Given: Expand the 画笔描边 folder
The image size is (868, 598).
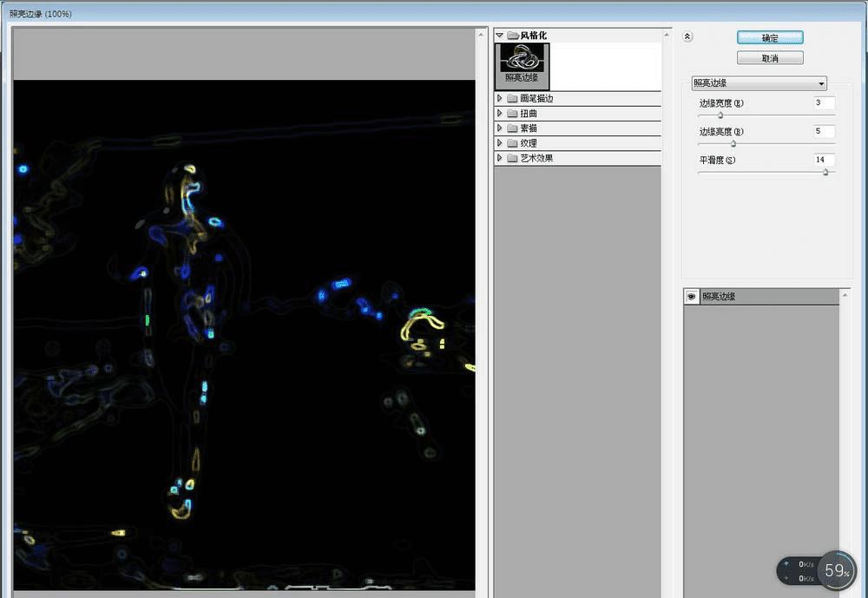Looking at the screenshot, I should point(499,98).
